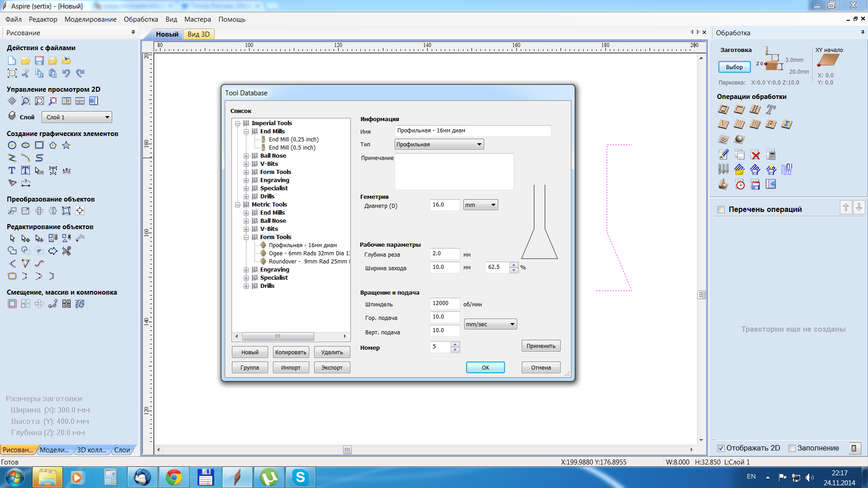Image resolution: width=868 pixels, height=488 pixels.
Task: Click the toolpath time estimate clock icon
Action: (x=740, y=184)
